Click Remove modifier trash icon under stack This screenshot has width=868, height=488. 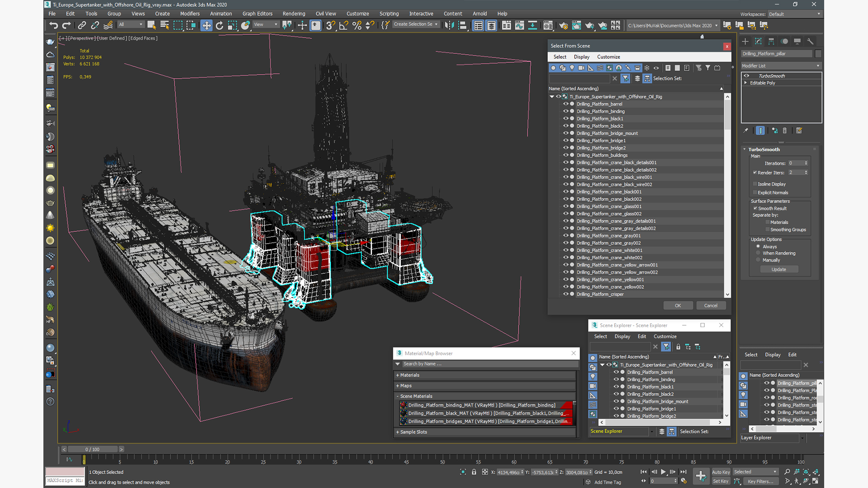coord(785,131)
